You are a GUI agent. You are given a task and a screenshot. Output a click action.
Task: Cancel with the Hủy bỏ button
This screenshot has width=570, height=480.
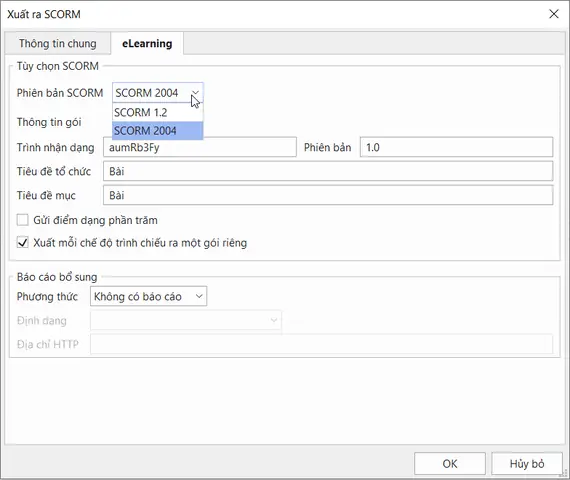click(x=527, y=464)
